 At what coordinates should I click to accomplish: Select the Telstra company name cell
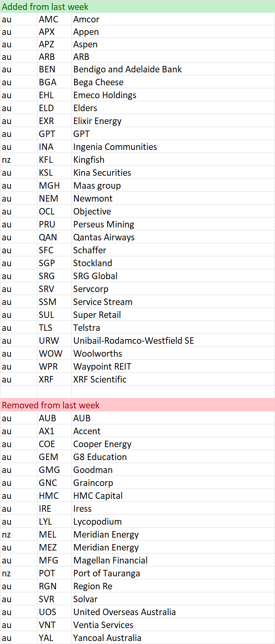(173, 327)
